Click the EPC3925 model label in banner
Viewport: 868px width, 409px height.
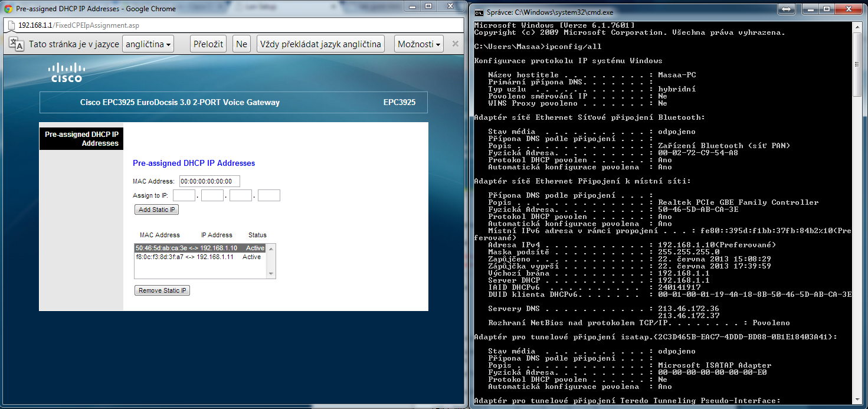399,102
